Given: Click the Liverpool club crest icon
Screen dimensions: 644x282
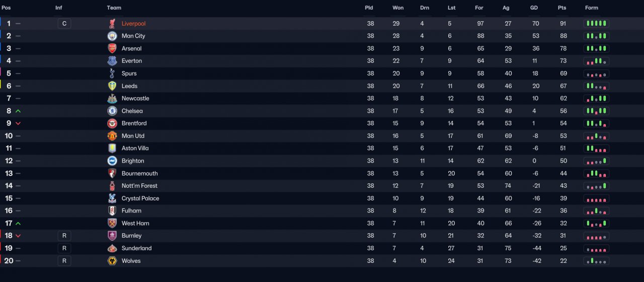Looking at the screenshot, I should (112, 24).
